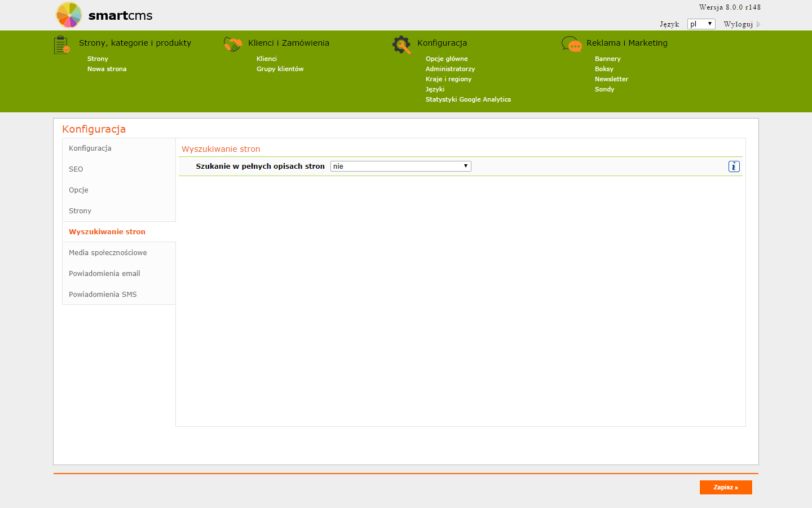Screen dimensions: 812x508
Task: Open Języki link
Action: [x=435, y=89]
